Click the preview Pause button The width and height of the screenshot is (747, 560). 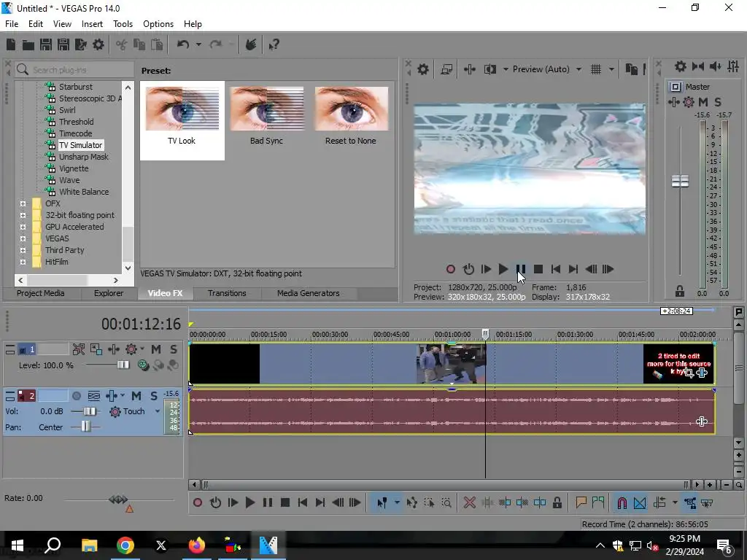[521, 269]
